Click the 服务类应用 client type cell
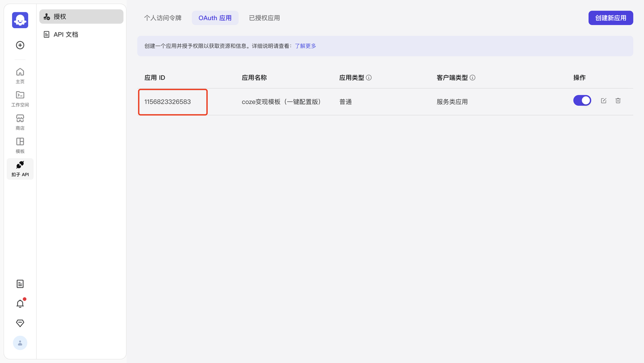The width and height of the screenshot is (644, 363). [452, 102]
